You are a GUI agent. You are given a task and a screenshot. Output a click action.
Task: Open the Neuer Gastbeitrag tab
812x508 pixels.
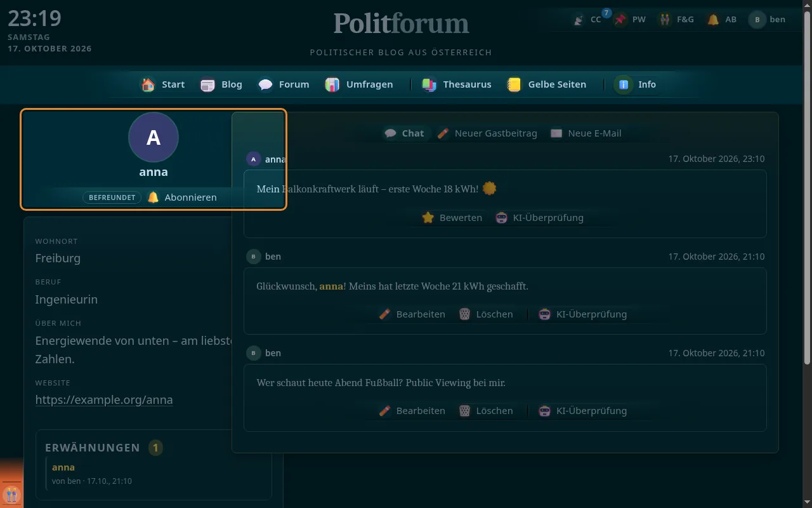[487, 133]
